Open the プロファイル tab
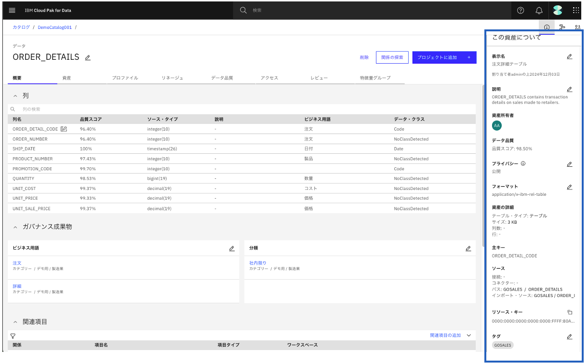This screenshot has height=364, width=588. tap(132, 78)
